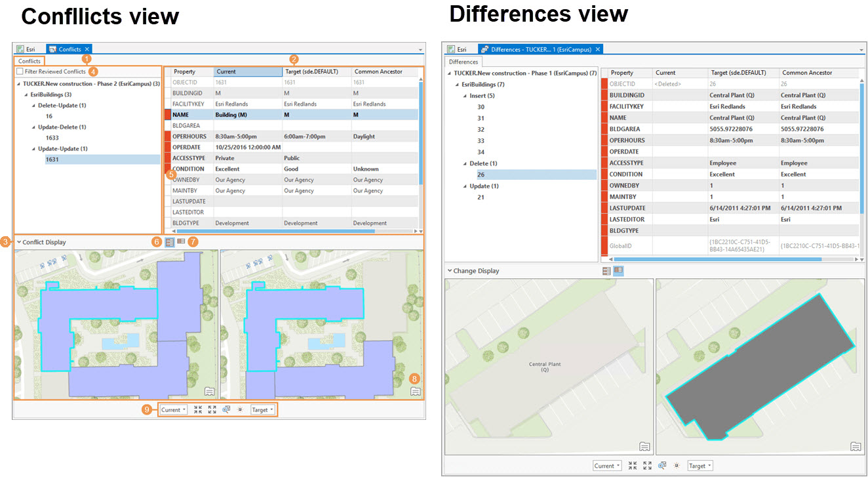Viewport: 868px width, 477px height.
Task: Open the pop-up button on the Target difference map
Action: [x=857, y=446]
